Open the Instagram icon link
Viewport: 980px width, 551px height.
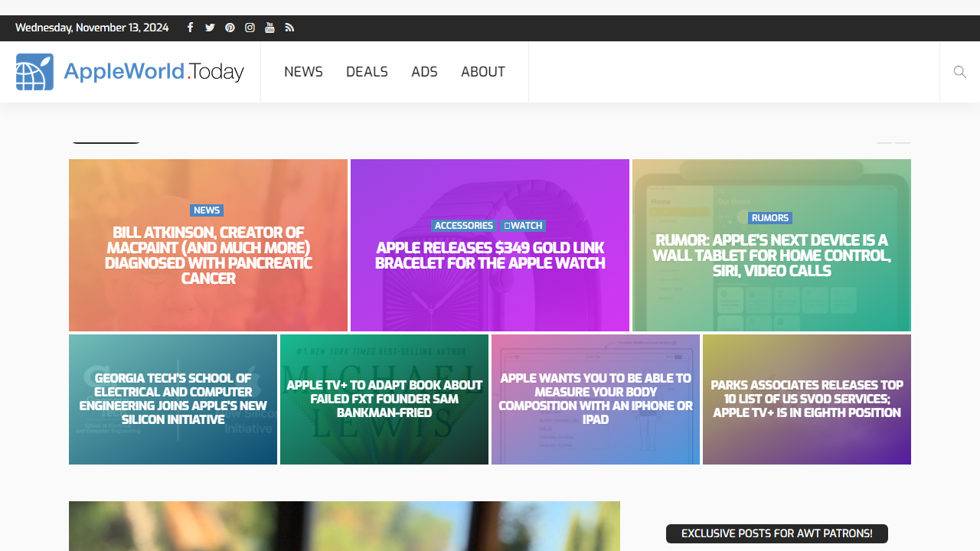pyautogui.click(x=250, y=28)
